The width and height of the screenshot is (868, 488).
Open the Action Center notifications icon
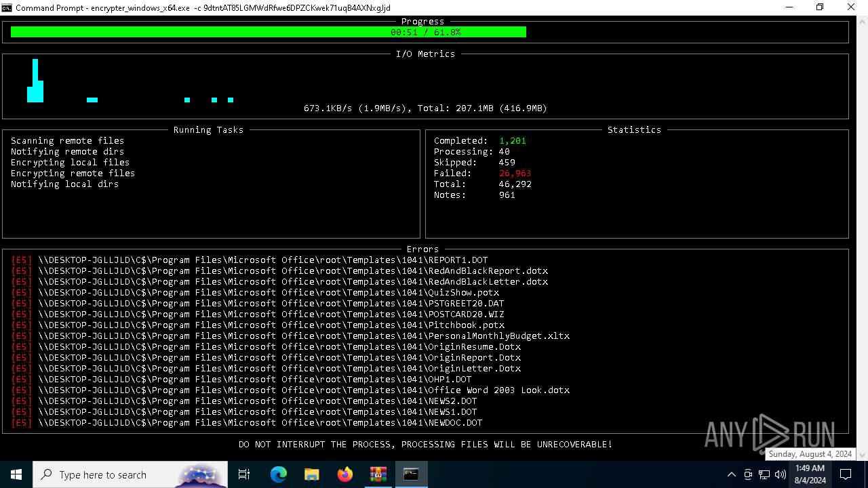[x=846, y=474]
